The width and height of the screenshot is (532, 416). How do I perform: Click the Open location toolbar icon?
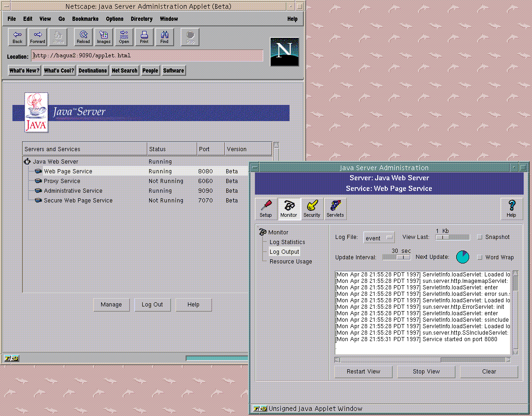pos(124,37)
